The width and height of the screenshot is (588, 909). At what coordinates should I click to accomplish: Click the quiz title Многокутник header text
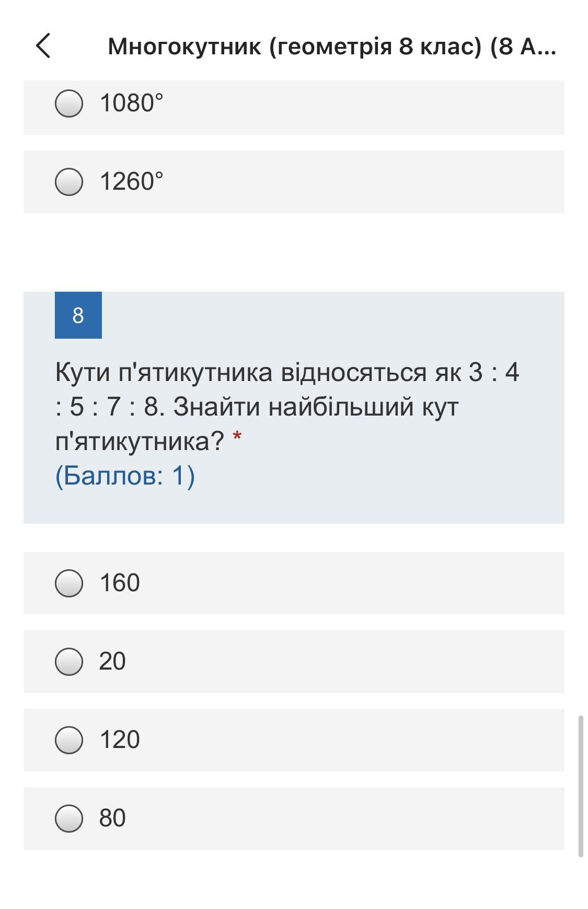pos(331,47)
